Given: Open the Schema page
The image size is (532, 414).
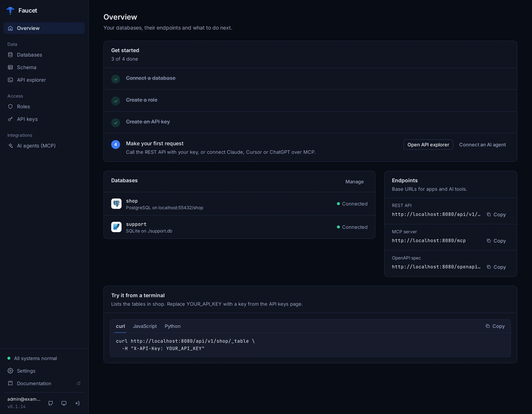Looking at the screenshot, I should pyautogui.click(x=44, y=67).
